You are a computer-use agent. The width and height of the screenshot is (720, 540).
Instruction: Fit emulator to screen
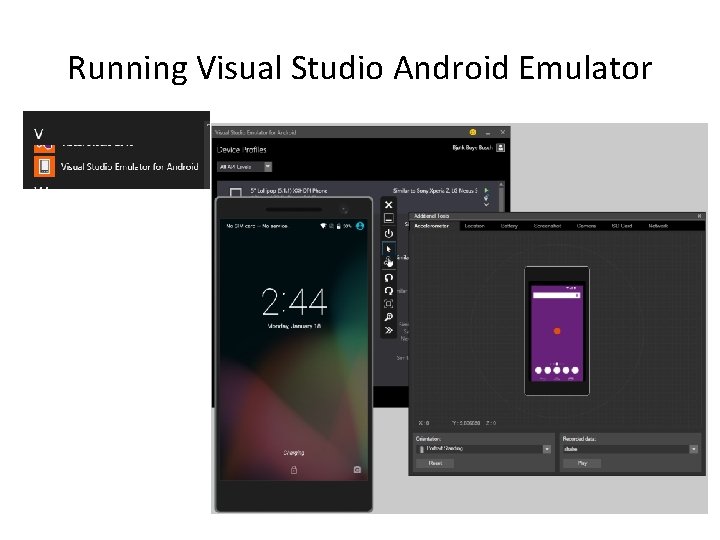(x=388, y=304)
